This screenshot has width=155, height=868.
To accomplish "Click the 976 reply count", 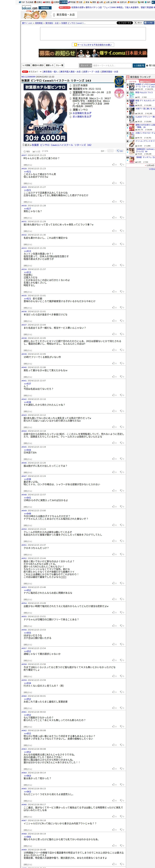I will (x=45, y=151).
